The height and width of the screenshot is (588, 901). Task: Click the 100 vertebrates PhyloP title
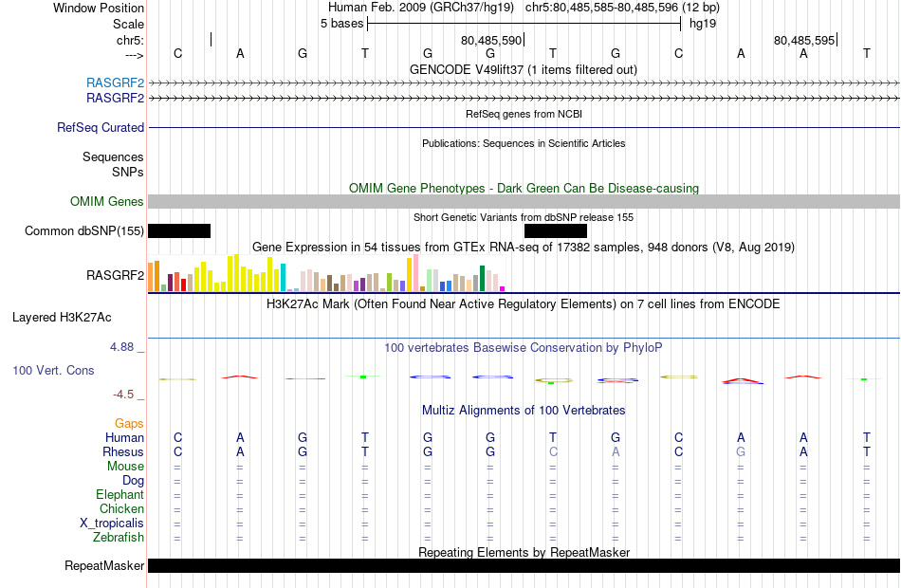pyautogui.click(x=523, y=348)
